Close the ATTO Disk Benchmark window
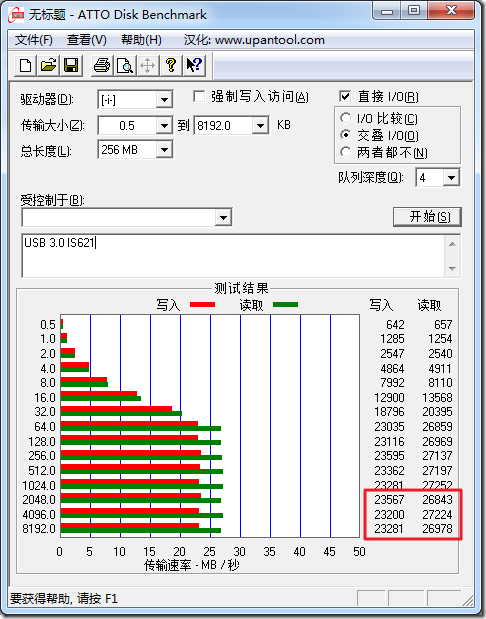Screen dimensions: 486x619 click(x=451, y=11)
